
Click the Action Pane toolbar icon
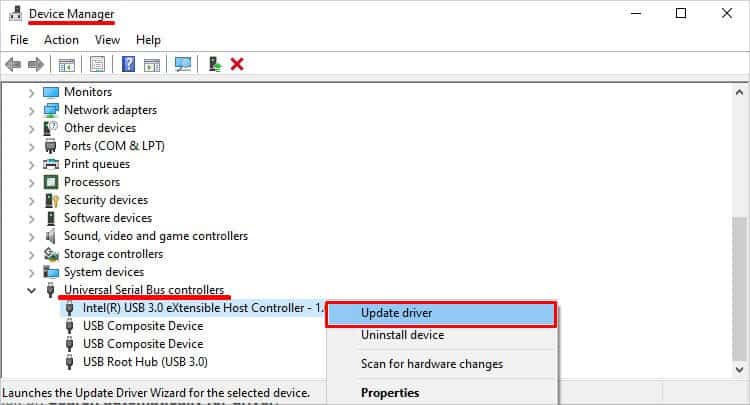[152, 64]
